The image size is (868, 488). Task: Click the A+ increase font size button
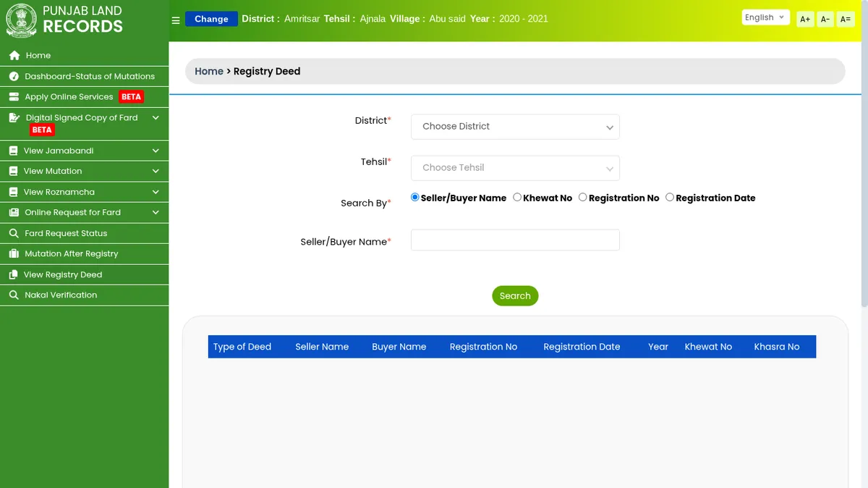pos(805,20)
